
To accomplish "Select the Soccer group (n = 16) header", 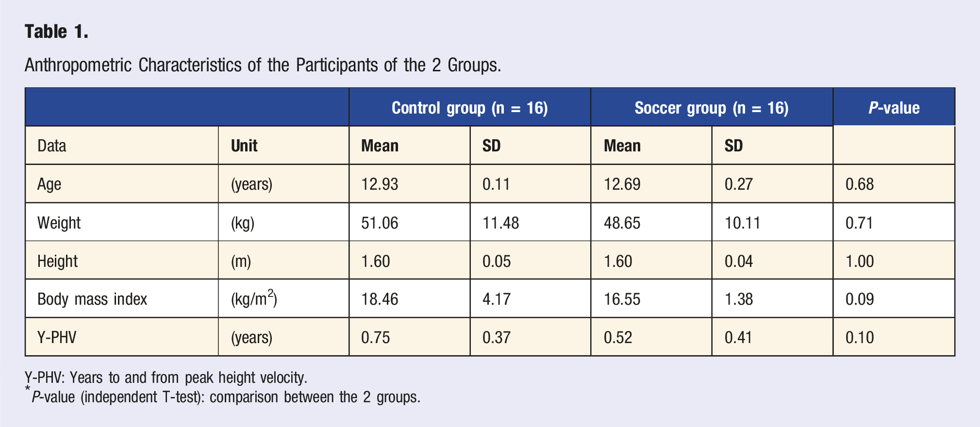I will click(x=712, y=108).
